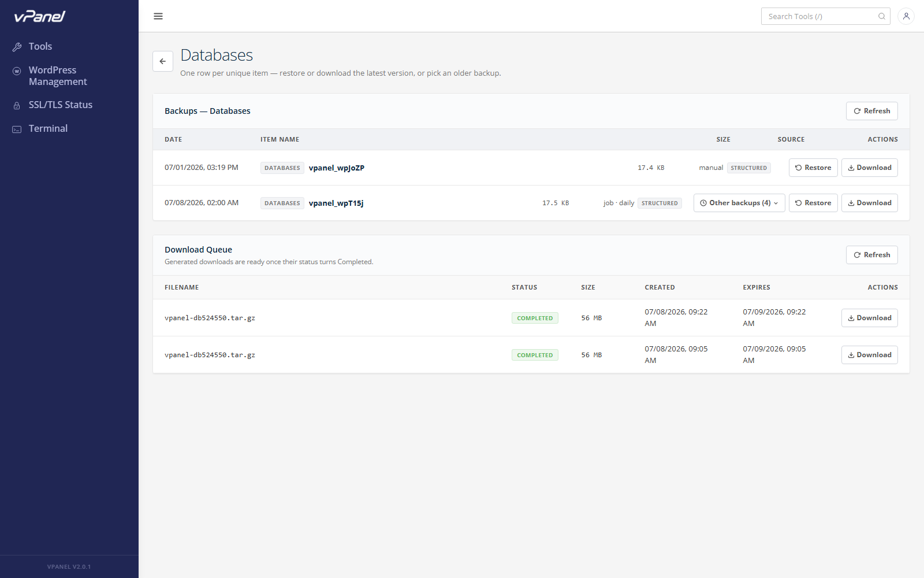Image resolution: width=924 pixels, height=578 pixels.
Task: Click the DATE column header
Action: (x=173, y=139)
